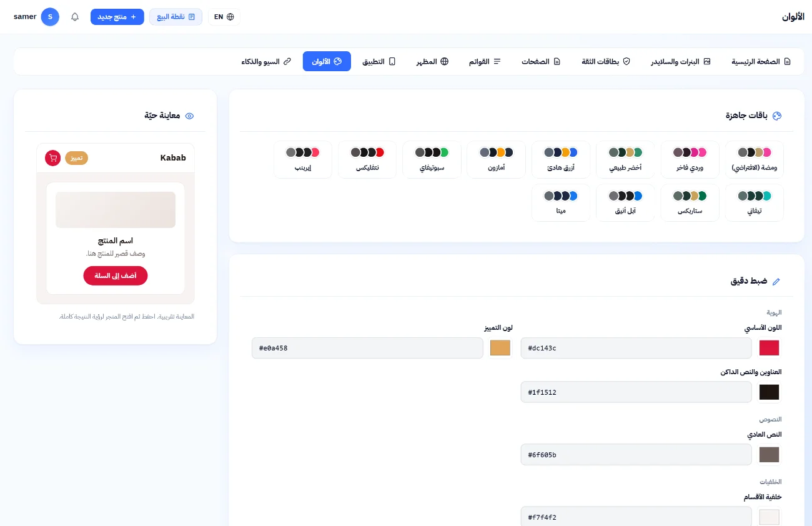Click the الألوان page title
This screenshot has width=812, height=526.
[793, 17]
